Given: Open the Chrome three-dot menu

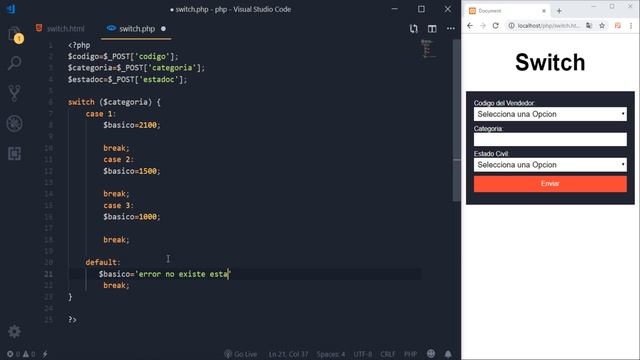Looking at the screenshot, I should [631, 25].
